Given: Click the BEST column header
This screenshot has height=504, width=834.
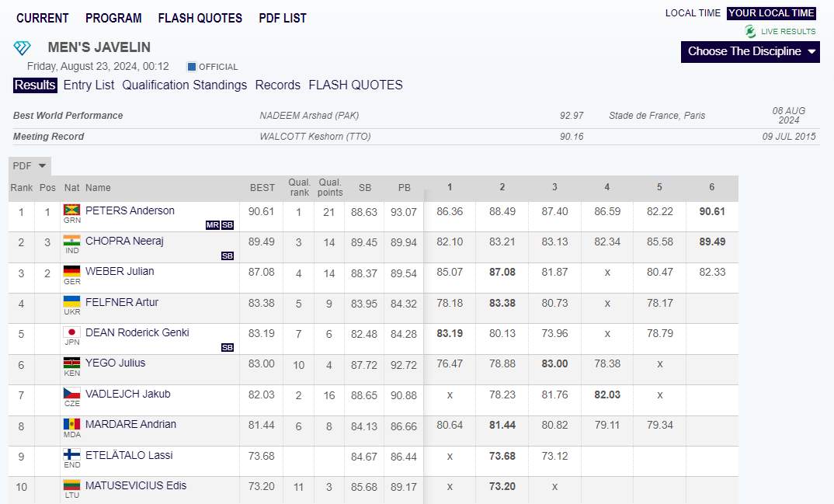Looking at the screenshot, I should [262, 188].
